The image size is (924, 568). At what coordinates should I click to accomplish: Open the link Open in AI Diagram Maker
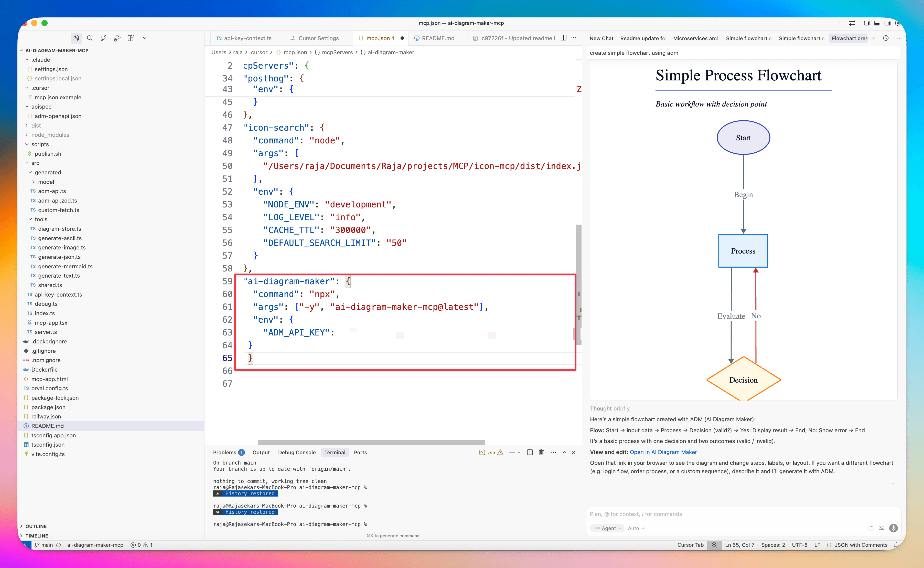click(663, 452)
